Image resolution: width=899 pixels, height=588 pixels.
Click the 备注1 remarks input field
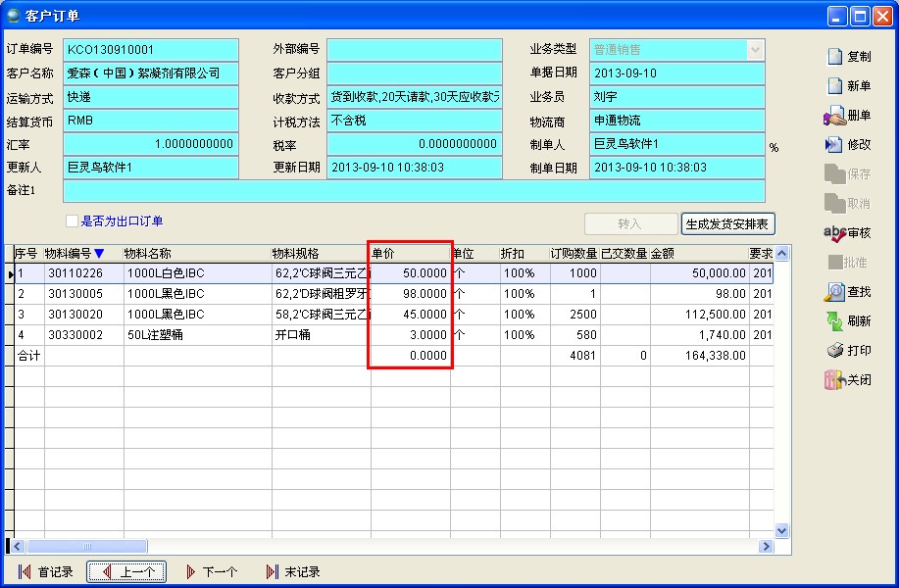click(413, 191)
